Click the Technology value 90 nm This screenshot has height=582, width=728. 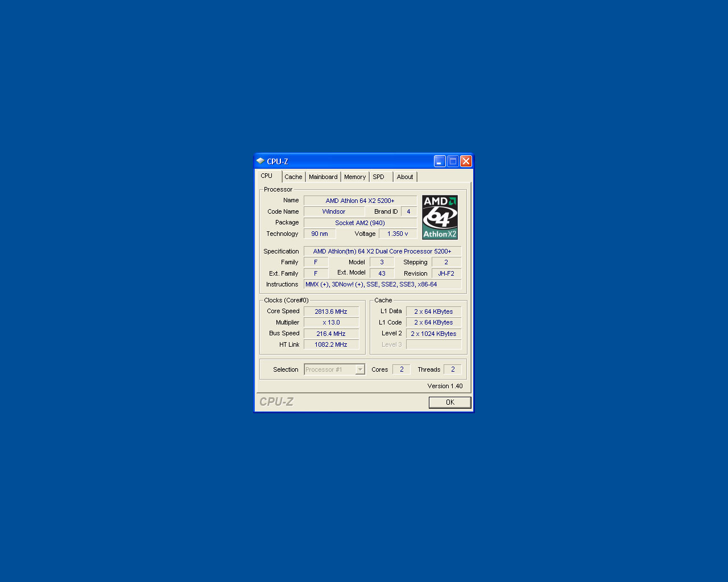point(320,234)
